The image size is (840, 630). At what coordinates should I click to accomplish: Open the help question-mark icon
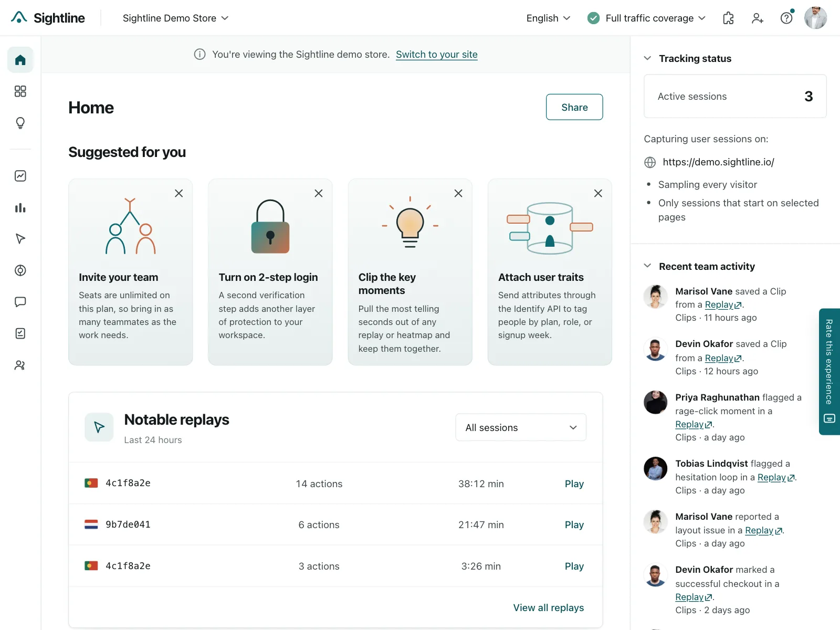pyautogui.click(x=786, y=18)
